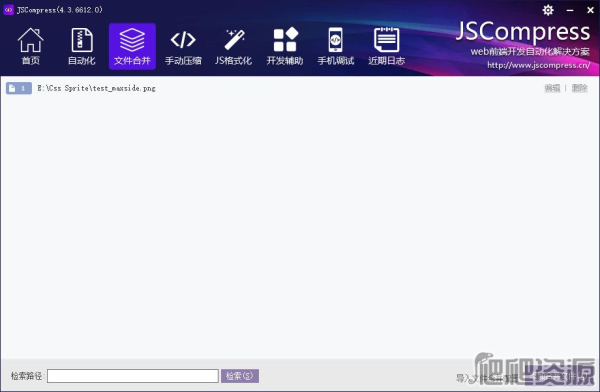The width and height of the screenshot is (600, 392).
Task: Click the 检索(S) search button
Action: click(x=240, y=376)
